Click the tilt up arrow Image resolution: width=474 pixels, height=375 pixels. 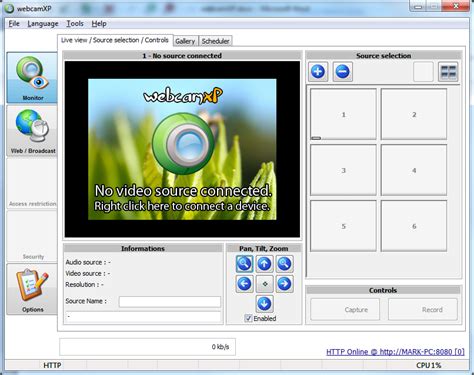264,264
